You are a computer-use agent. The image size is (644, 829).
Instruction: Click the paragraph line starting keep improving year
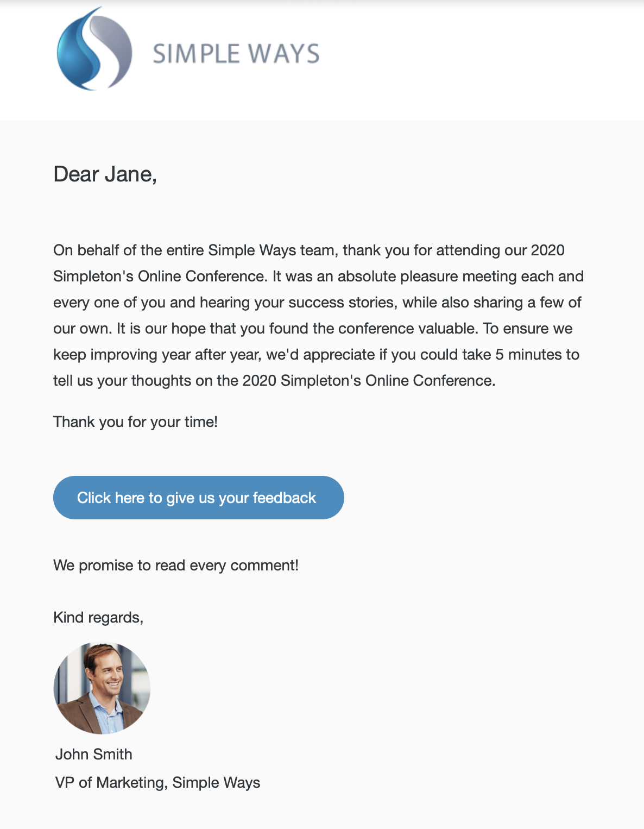click(x=317, y=355)
